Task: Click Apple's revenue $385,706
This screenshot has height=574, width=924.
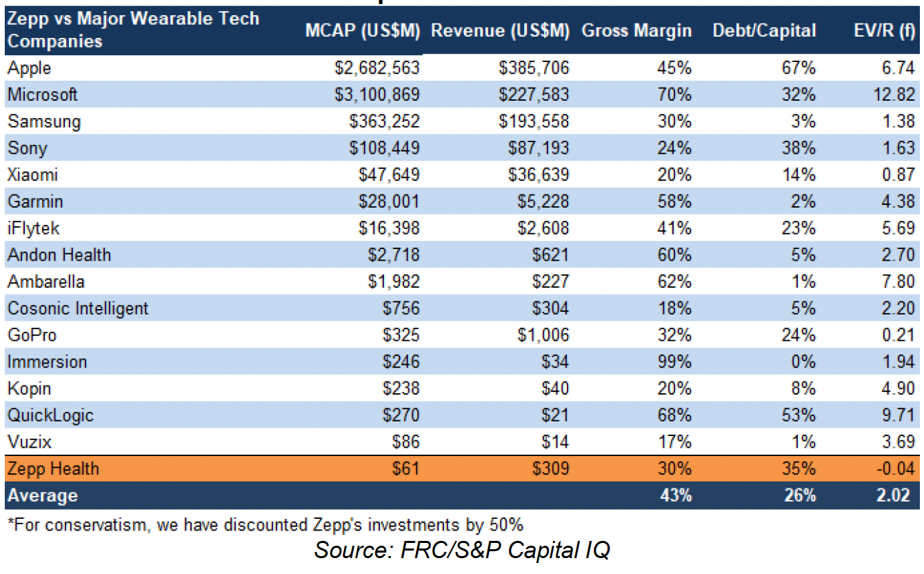Action: 534,68
